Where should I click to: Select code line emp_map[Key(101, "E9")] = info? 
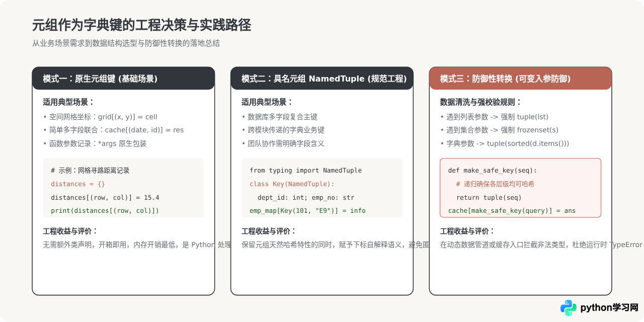pyautogui.click(x=307, y=211)
